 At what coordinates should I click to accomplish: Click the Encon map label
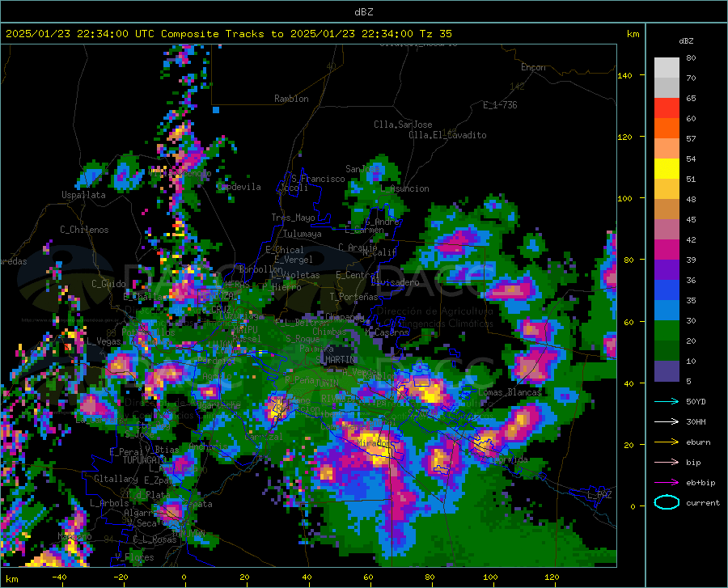point(533,67)
